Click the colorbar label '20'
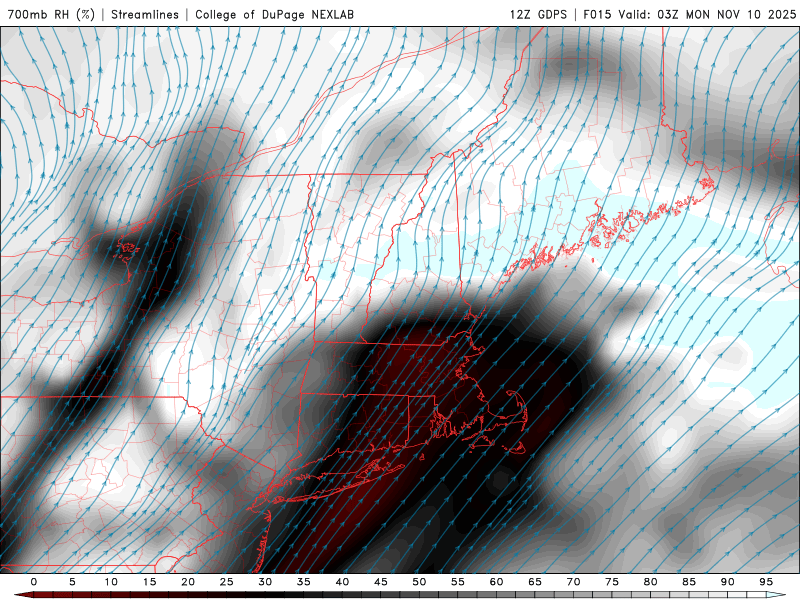Image resolution: width=800 pixels, height=600 pixels. click(x=188, y=582)
